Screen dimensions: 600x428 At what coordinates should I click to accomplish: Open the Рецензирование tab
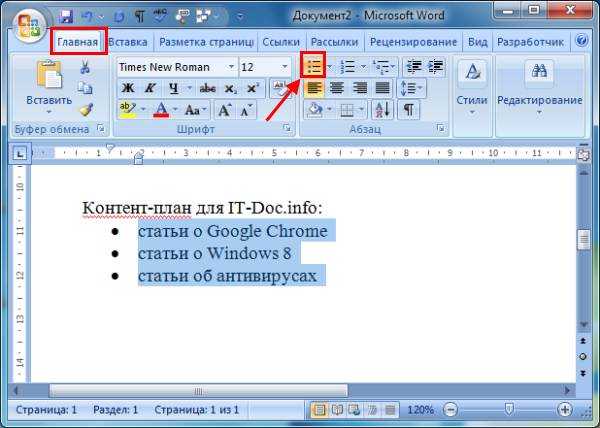[x=413, y=42]
